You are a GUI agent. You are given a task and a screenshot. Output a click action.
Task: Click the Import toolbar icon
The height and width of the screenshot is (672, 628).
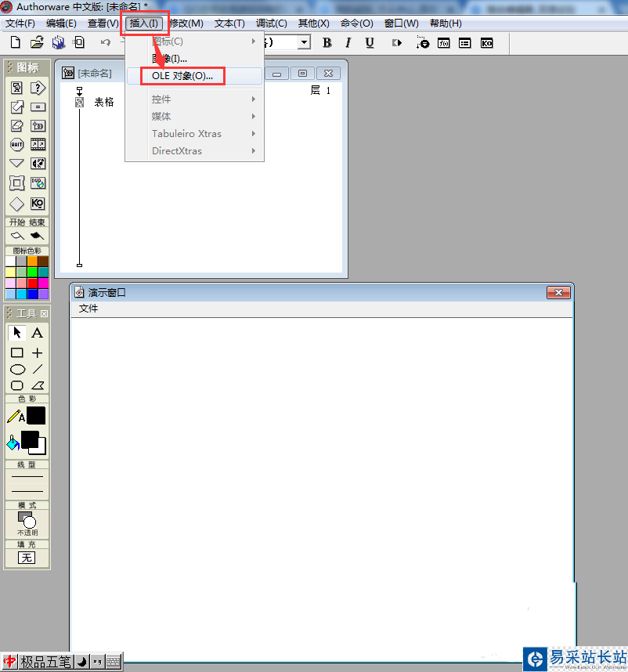pyautogui.click(x=79, y=42)
